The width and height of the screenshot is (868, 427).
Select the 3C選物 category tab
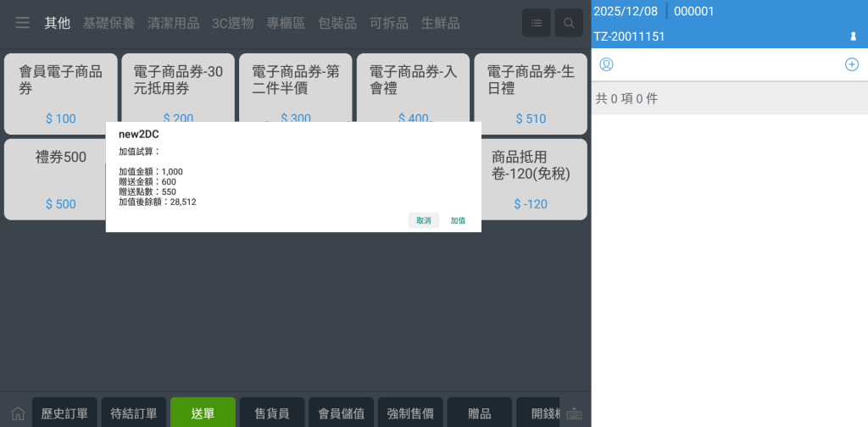point(232,23)
